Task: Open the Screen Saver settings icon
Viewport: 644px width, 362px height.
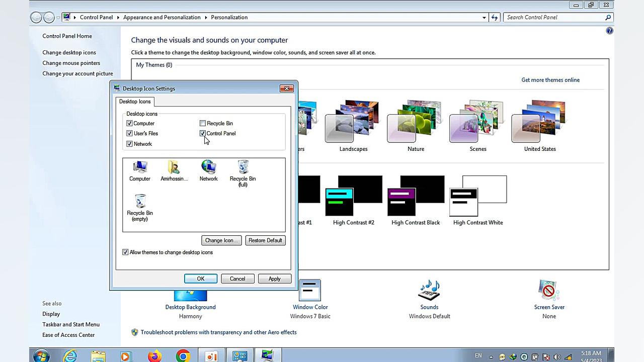Action: [x=549, y=291]
